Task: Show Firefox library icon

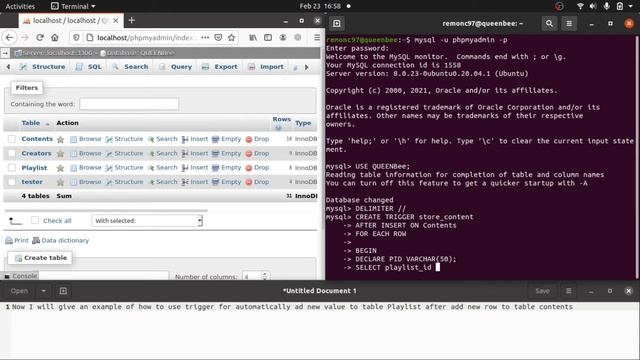Action: (x=253, y=38)
